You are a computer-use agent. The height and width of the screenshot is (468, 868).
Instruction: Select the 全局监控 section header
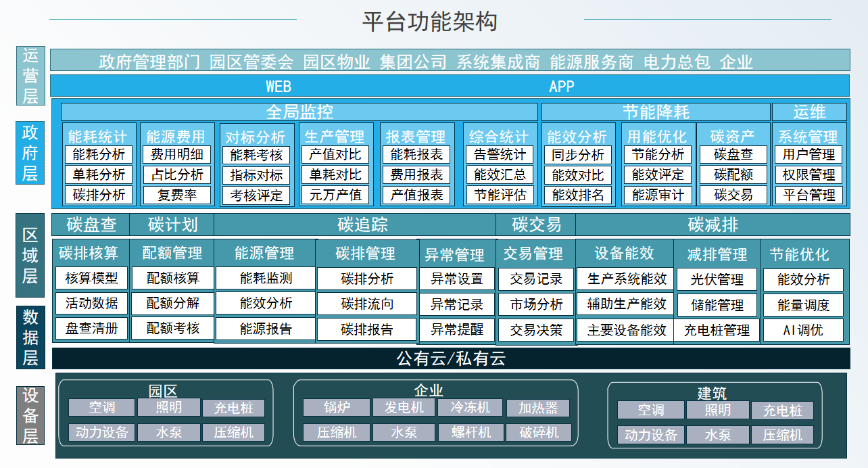click(x=299, y=112)
